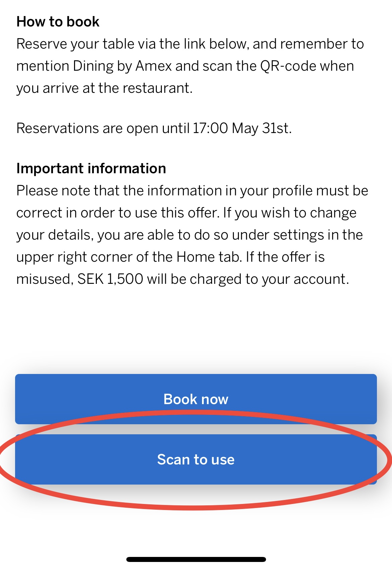Tap 'you arrive at the restaurant' line
The height and width of the screenshot is (570, 392).
point(104,88)
